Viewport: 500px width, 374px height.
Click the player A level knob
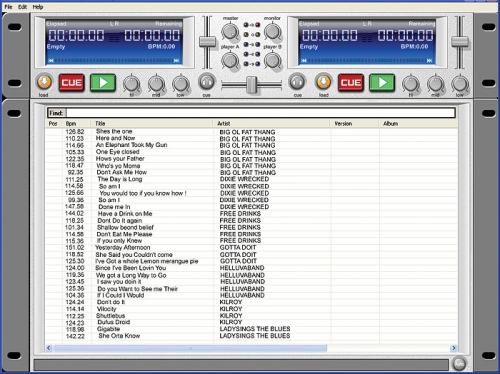pyautogui.click(x=230, y=61)
